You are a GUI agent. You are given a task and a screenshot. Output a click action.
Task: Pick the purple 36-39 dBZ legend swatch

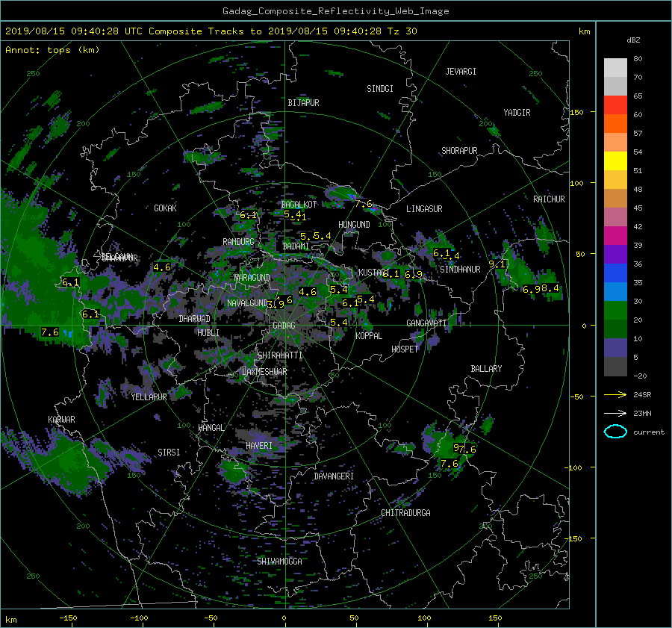coord(615,254)
